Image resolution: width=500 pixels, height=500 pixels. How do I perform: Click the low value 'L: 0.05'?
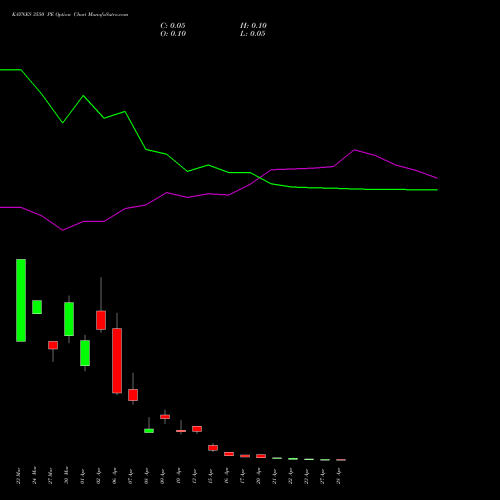(253, 34)
